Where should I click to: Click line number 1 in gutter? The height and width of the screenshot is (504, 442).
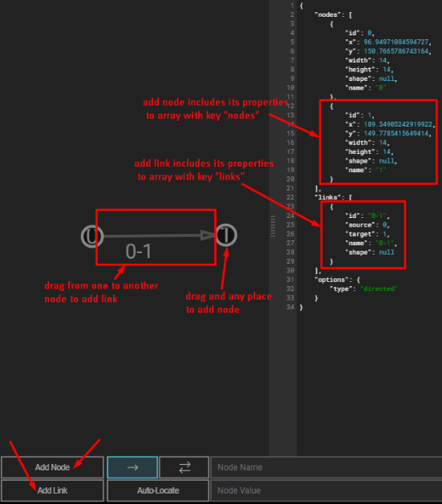tap(292, 6)
